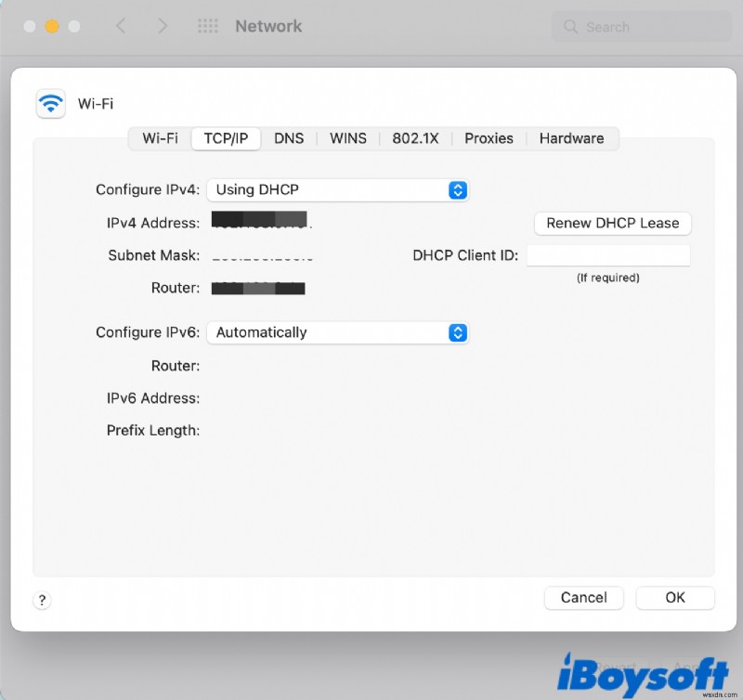Click the Renew DHCP Lease button
The image size is (743, 700).
pos(612,224)
